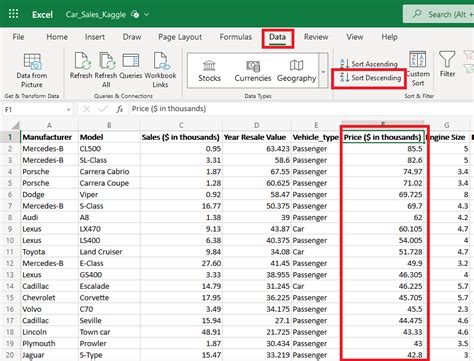Click the cell containing Viper

[109, 194]
